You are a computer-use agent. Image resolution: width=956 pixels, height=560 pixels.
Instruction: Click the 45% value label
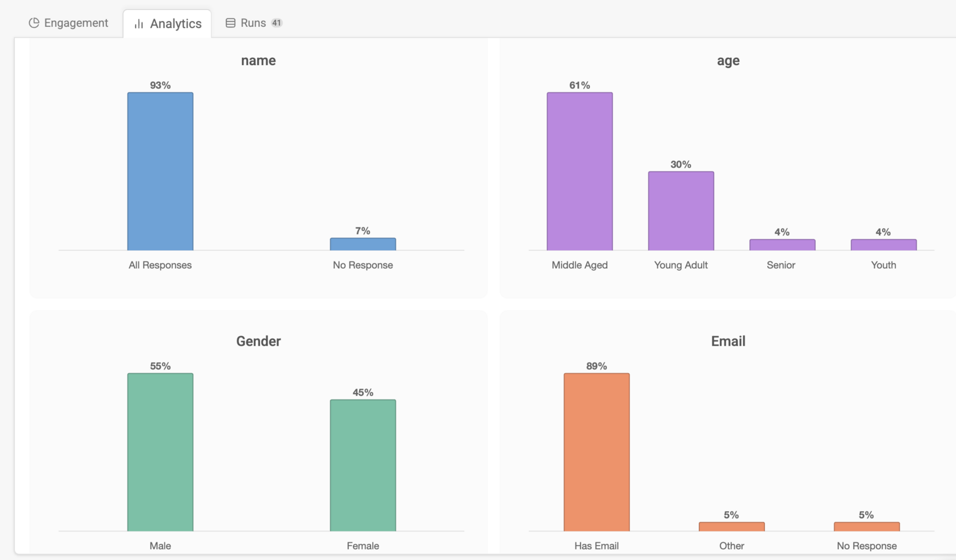click(363, 392)
